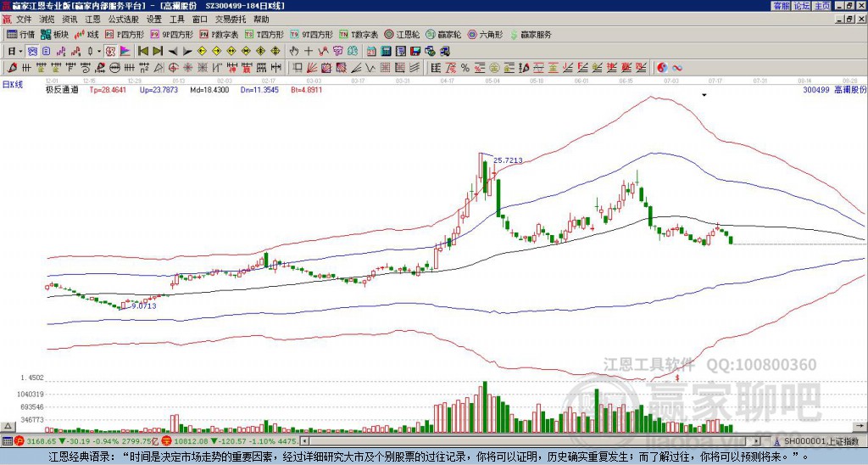Click the 25.7213 peak price label
The height and width of the screenshot is (465, 868).
508,160
